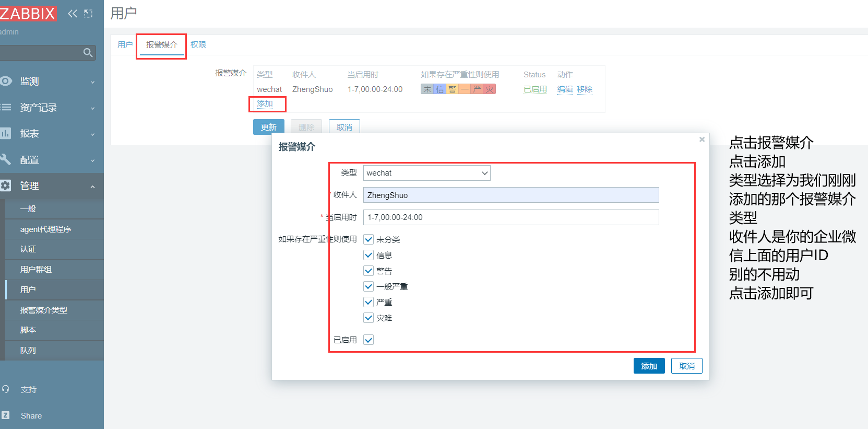Uncheck the 未分类 severity checkbox
The image size is (868, 429).
point(368,239)
